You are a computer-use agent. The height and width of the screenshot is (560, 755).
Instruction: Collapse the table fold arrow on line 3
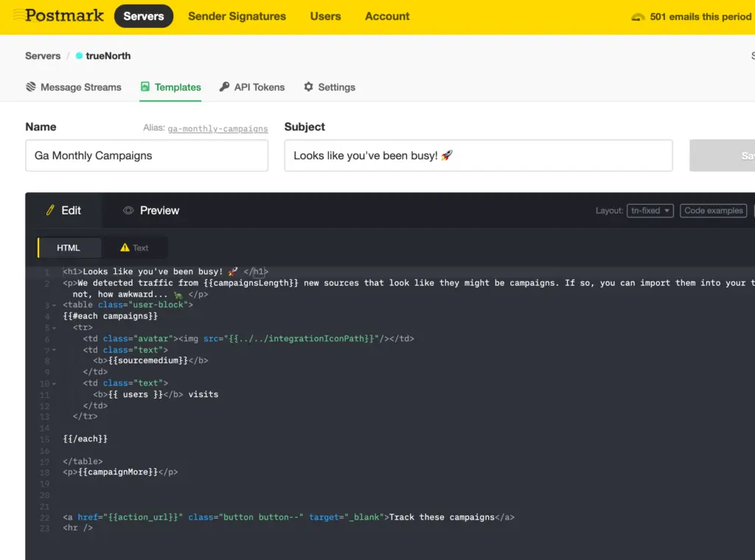pos(54,306)
